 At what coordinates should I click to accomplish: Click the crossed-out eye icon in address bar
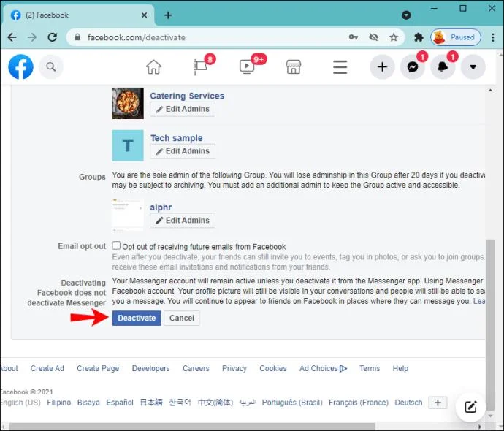[373, 37]
